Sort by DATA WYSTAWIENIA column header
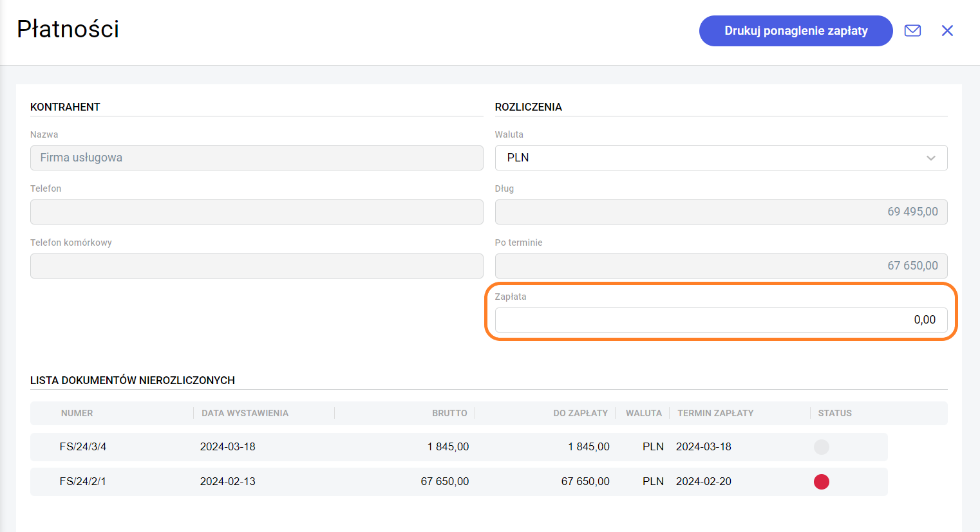Viewport: 980px width, 532px height. click(245, 413)
